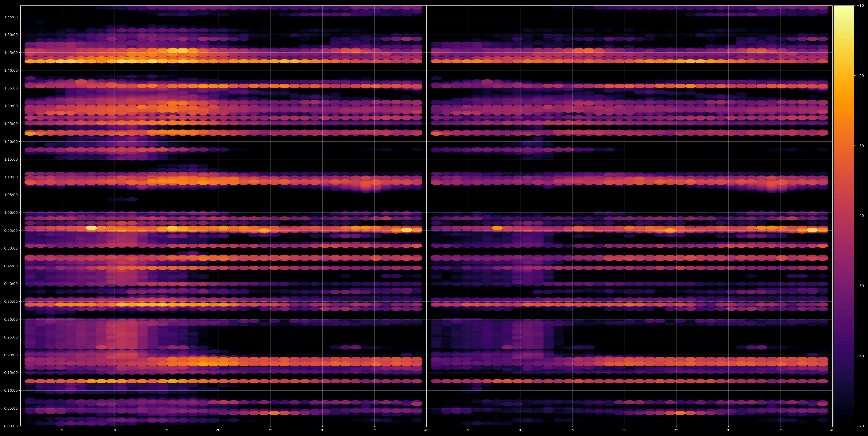The width and height of the screenshot is (868, 436).
Task: Click the −30 colorbar tick label
Action: (860, 146)
